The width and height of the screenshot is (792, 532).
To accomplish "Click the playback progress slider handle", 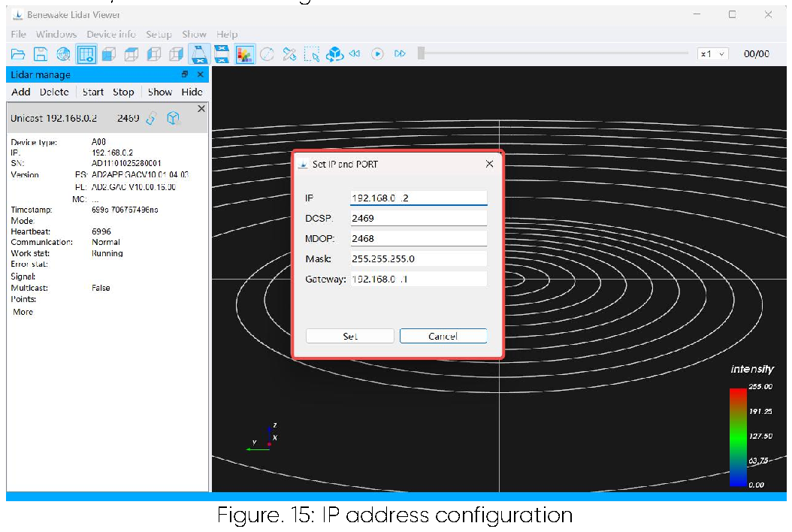I will [x=421, y=53].
